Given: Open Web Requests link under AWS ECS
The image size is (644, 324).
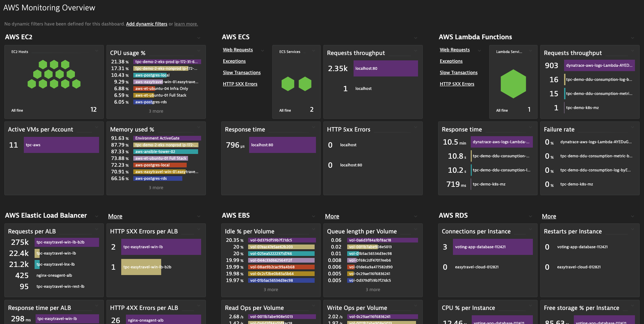Looking at the screenshot, I should coord(238,50).
